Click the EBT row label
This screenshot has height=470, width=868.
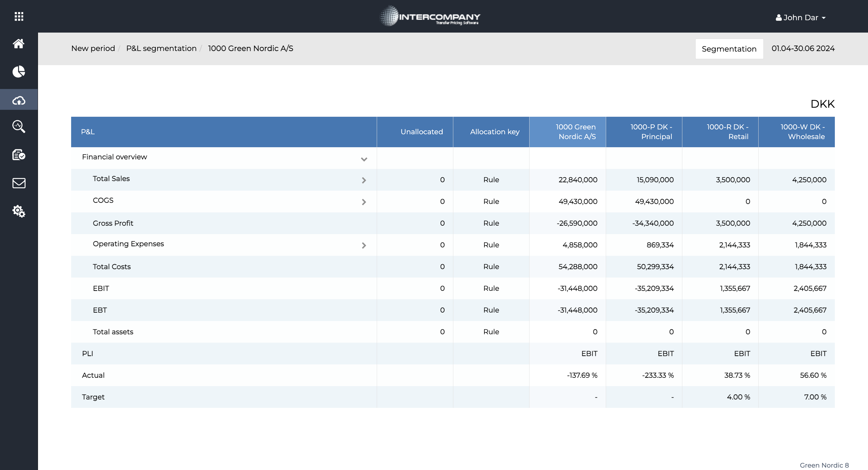click(100, 310)
